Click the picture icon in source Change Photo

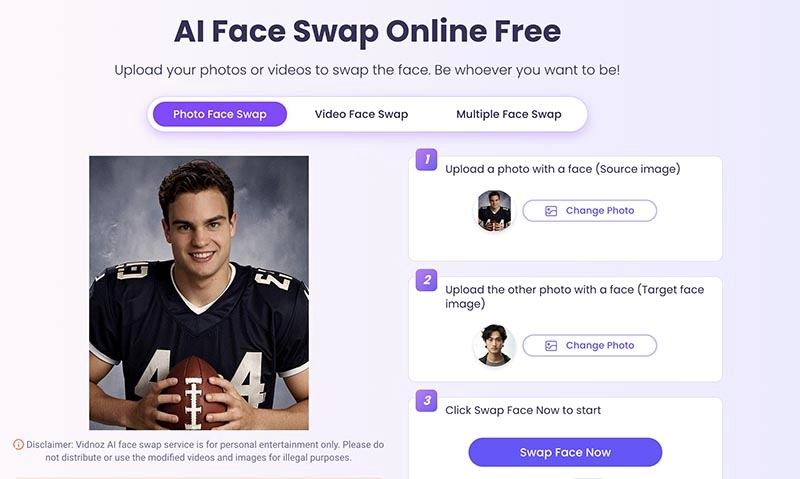(551, 211)
